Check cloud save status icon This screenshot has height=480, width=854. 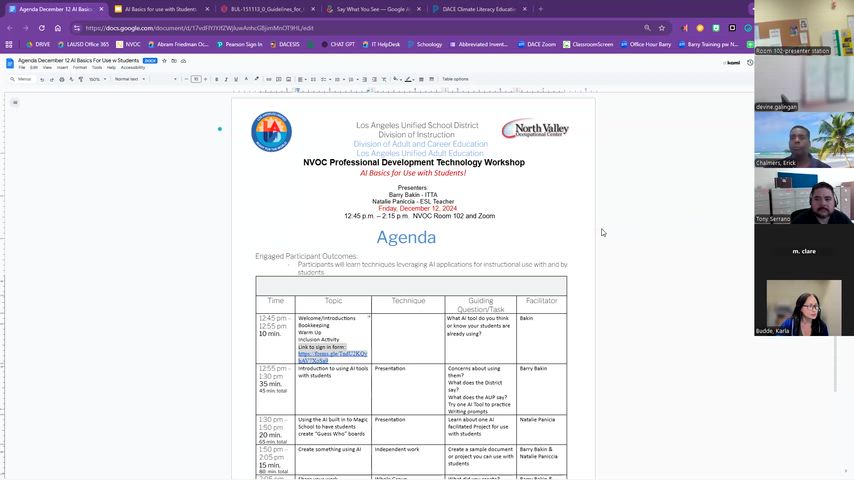[183, 60]
